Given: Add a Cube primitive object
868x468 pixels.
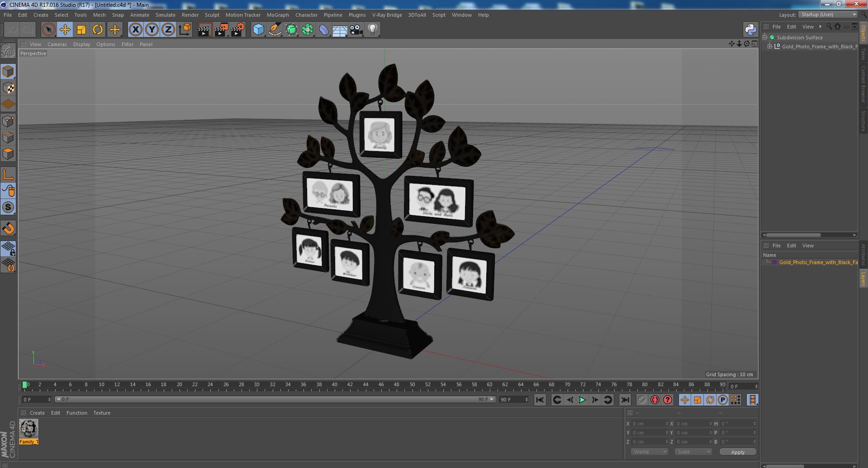Looking at the screenshot, I should (x=258, y=30).
